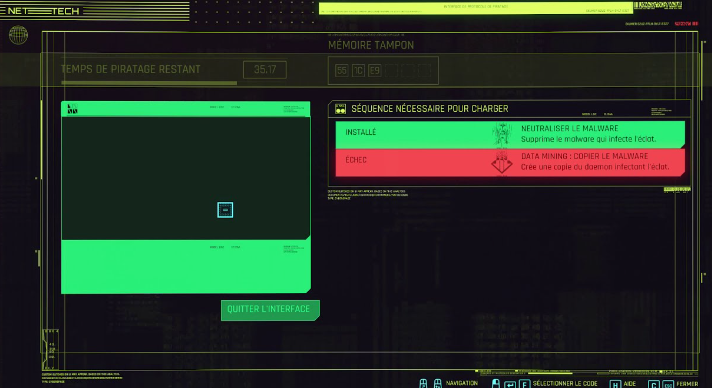Click the remaining hack time value 35.17
This screenshot has width=712, height=388.
tap(265, 70)
